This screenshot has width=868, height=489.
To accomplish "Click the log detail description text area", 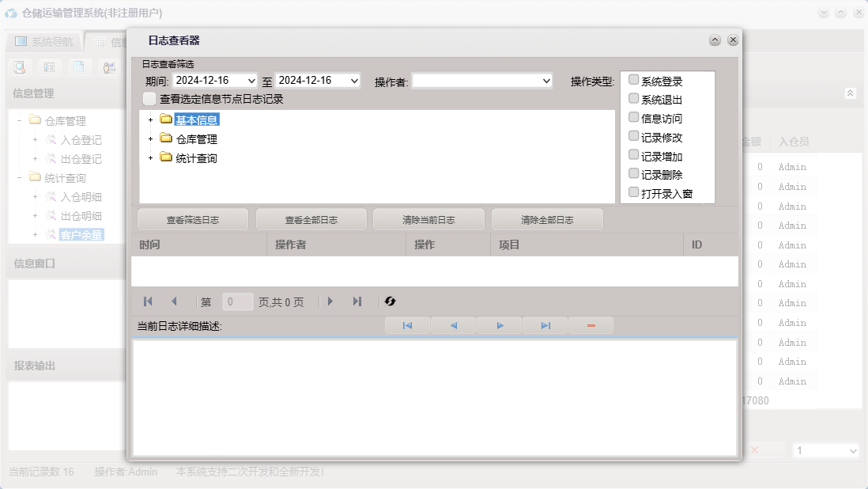I will (x=435, y=398).
